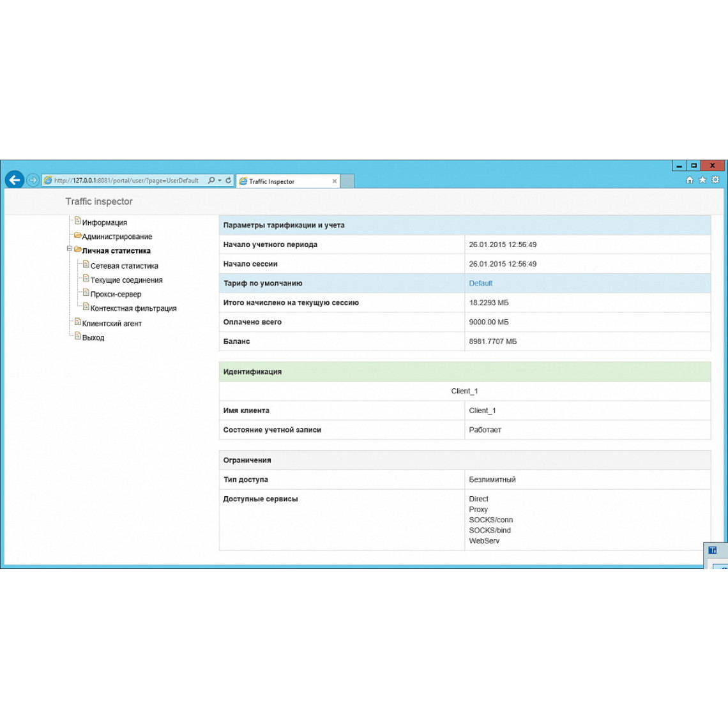Open browser Tools gear icon
Image resolution: width=728 pixels, height=728 pixels.
[715, 179]
